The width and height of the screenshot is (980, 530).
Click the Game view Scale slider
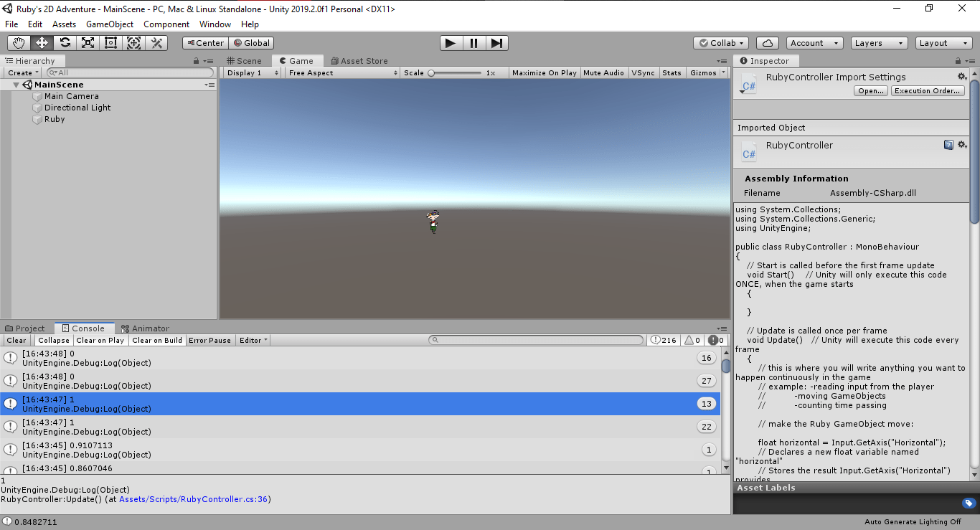[x=456, y=72]
